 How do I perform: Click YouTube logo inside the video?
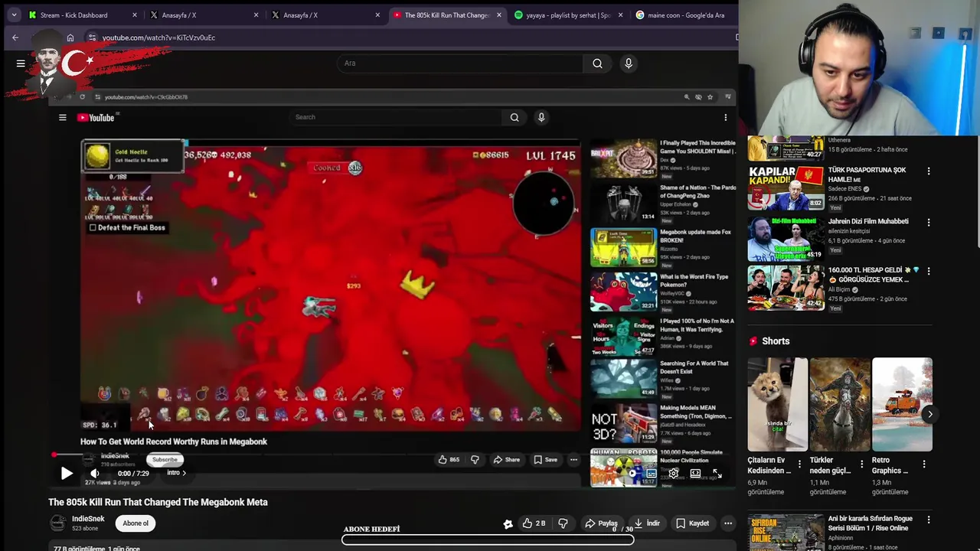point(96,118)
